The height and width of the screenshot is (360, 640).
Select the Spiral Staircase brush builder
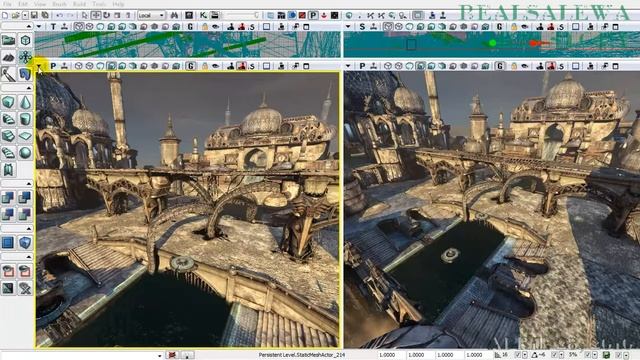pos(8,153)
